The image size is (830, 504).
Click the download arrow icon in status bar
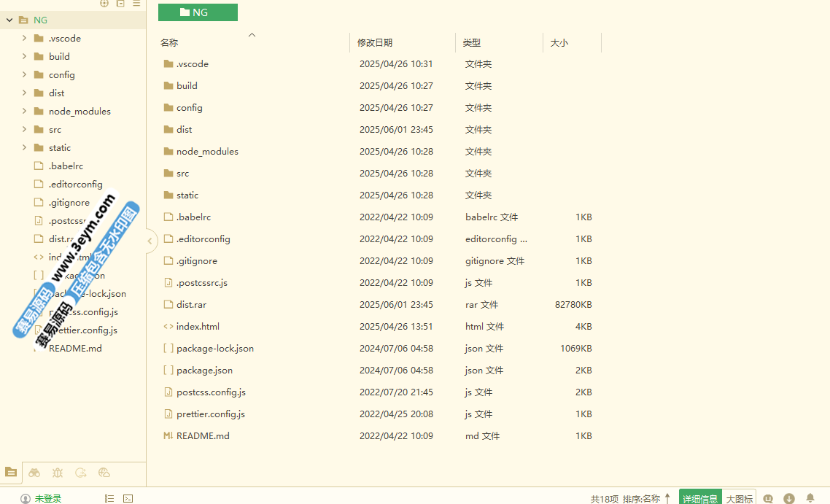(788, 499)
